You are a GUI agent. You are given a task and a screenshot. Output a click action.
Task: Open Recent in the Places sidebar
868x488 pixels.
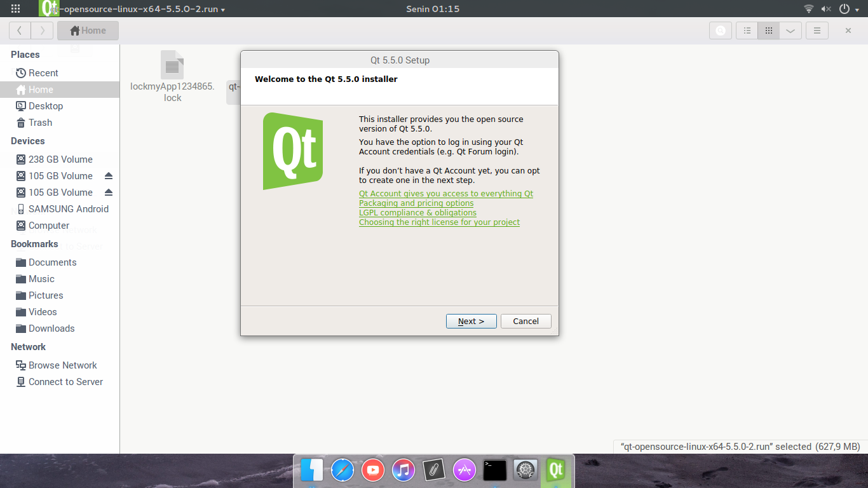pos(60,73)
